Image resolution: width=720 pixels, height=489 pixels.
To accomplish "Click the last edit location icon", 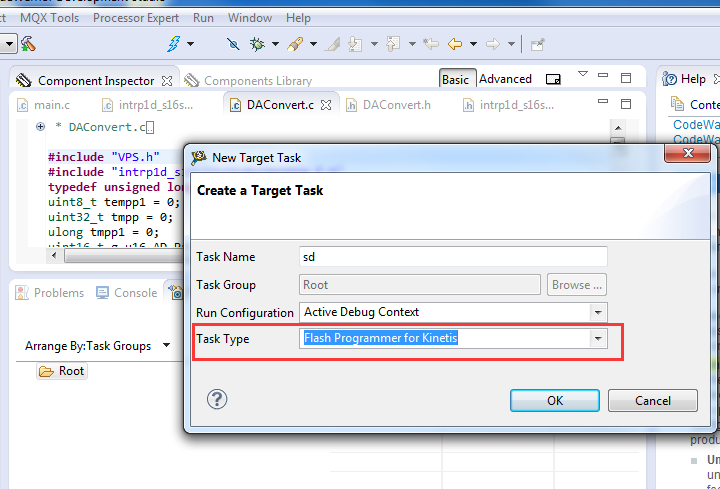I will coord(431,44).
